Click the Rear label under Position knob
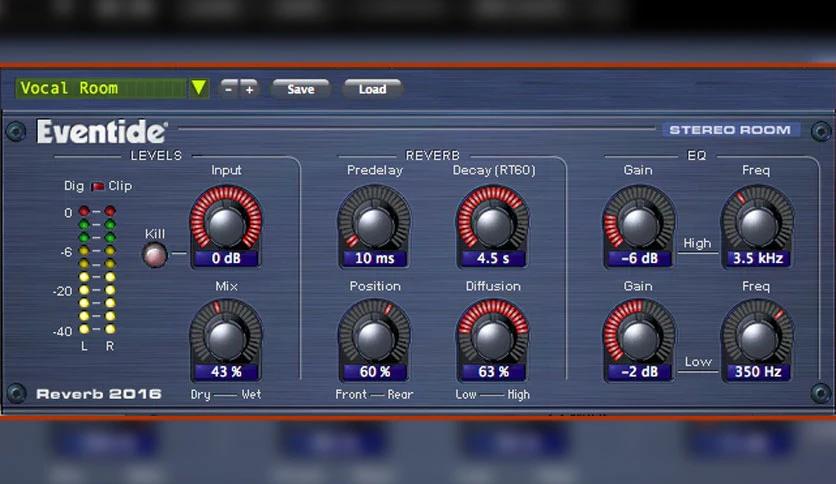This screenshot has width=836, height=484. pyautogui.click(x=400, y=394)
